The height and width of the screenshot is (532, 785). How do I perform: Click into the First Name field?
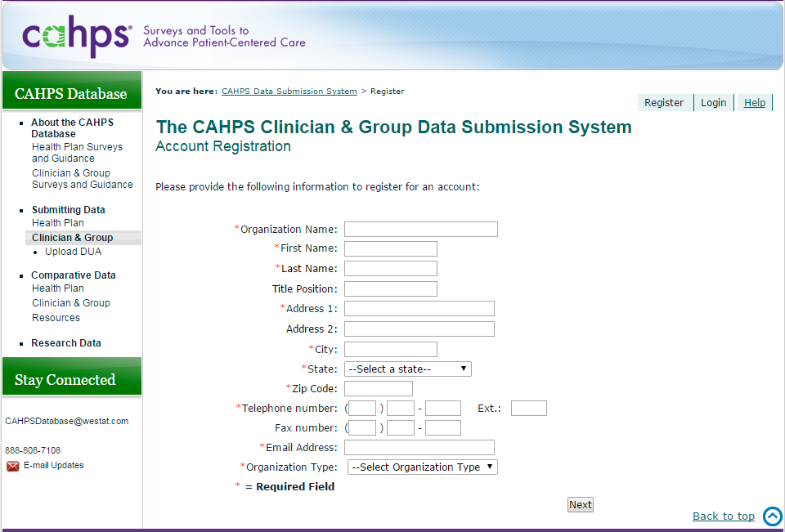click(x=391, y=249)
